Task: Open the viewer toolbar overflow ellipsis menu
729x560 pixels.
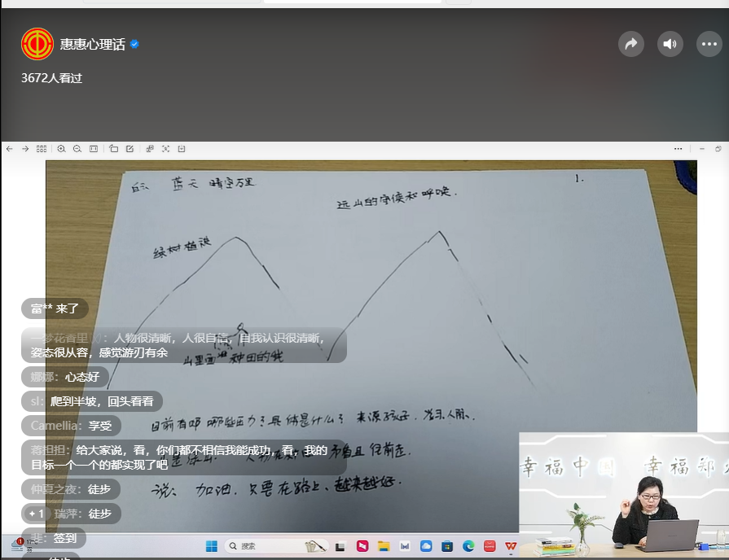Action: [678, 149]
